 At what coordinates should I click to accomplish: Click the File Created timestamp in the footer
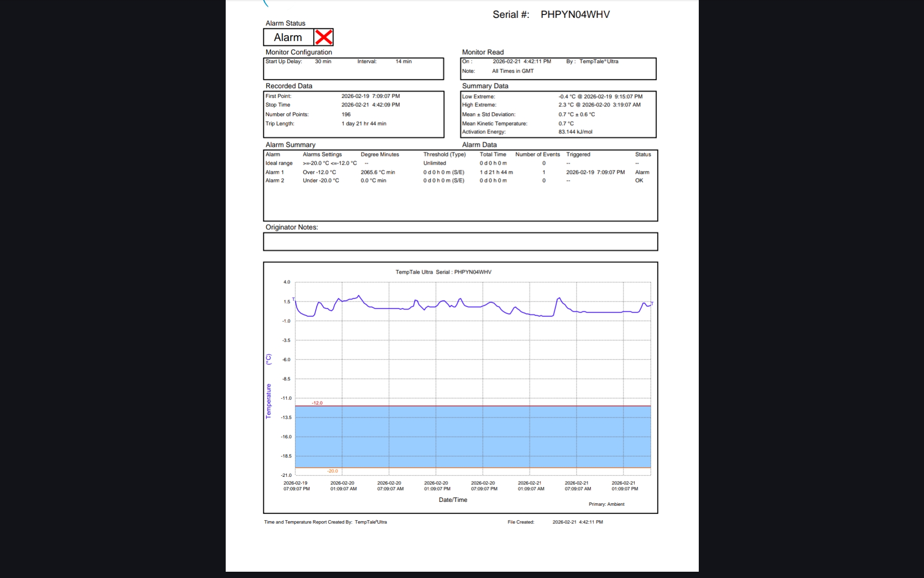(x=577, y=522)
